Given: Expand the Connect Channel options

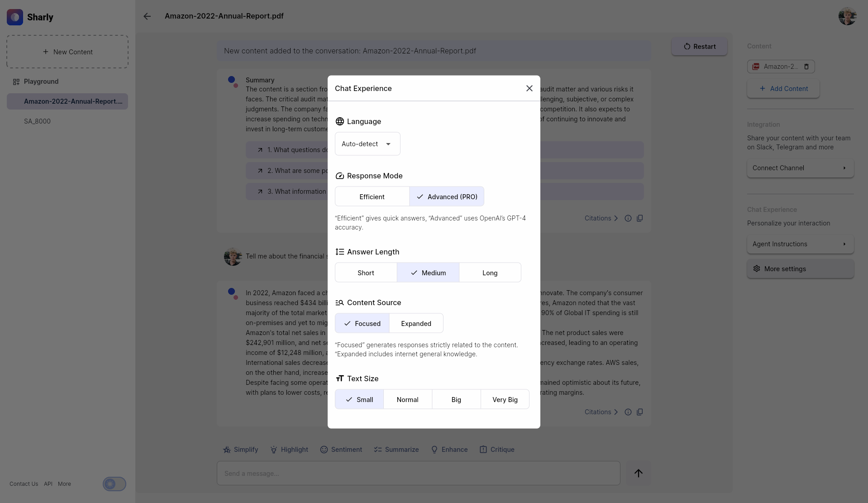Looking at the screenshot, I should click(799, 168).
